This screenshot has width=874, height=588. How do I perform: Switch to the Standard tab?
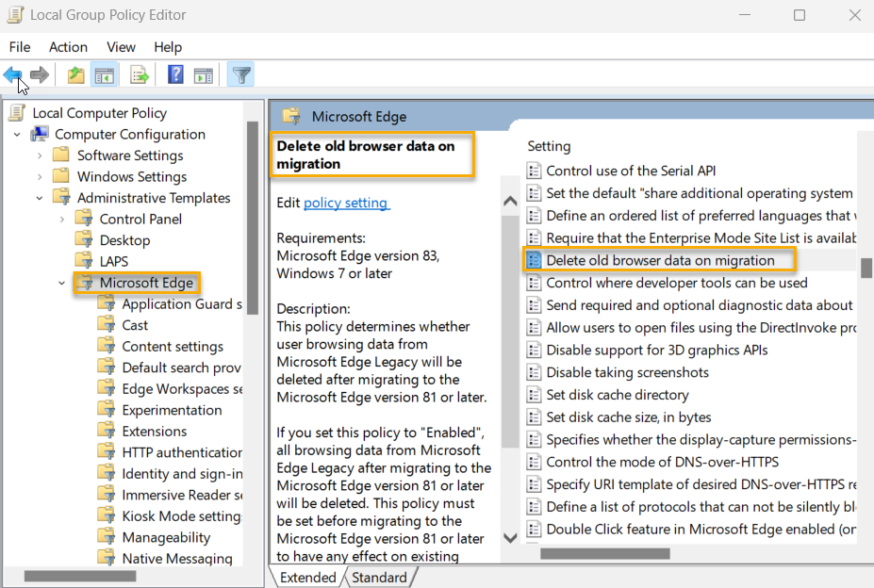(379, 578)
